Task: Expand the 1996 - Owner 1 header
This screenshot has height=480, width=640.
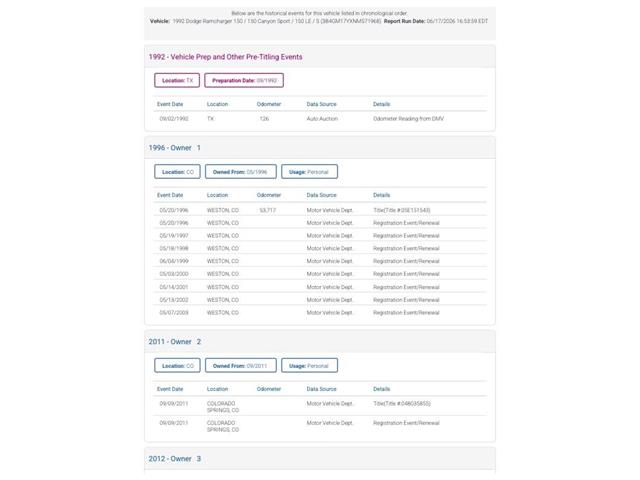Action: (x=320, y=148)
